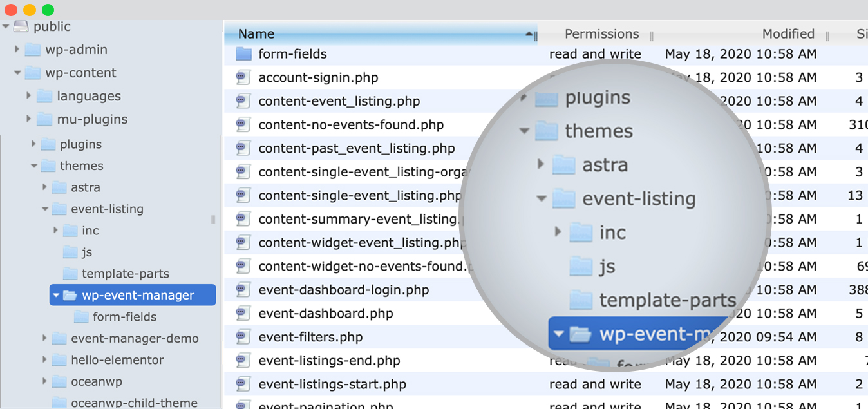
Task: Collapse the event-listing folder arrow in left sidebar
Action: pyautogui.click(x=44, y=209)
